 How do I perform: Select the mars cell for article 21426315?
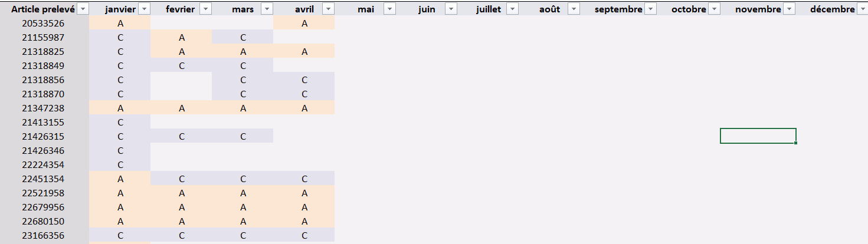[243, 137]
